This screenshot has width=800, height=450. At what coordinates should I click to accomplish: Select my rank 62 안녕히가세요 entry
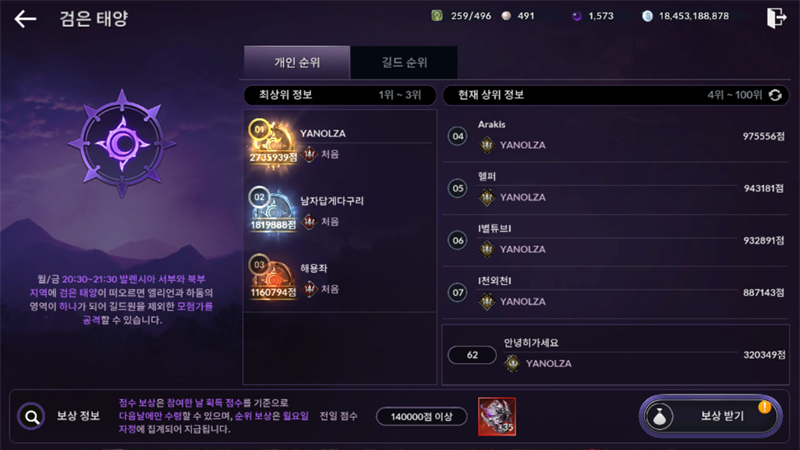pyautogui.click(x=615, y=355)
